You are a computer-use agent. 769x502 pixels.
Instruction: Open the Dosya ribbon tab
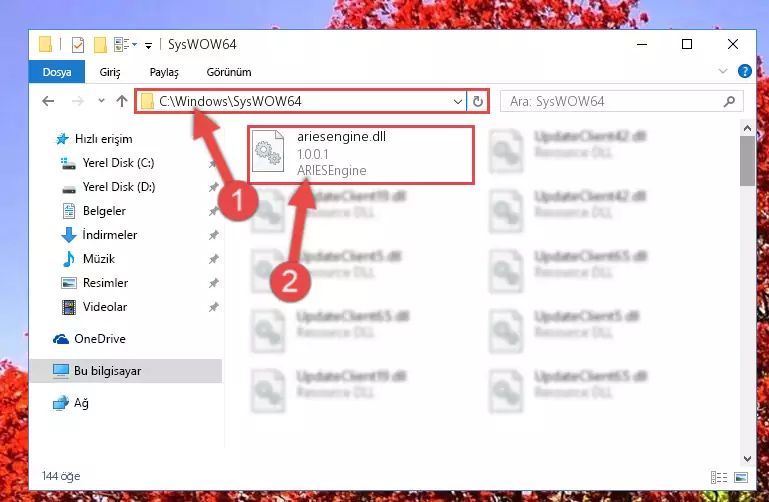57,72
